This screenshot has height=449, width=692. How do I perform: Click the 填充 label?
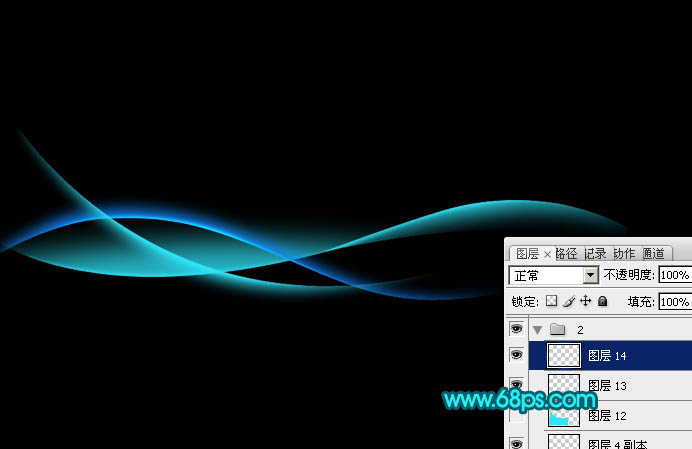(641, 302)
